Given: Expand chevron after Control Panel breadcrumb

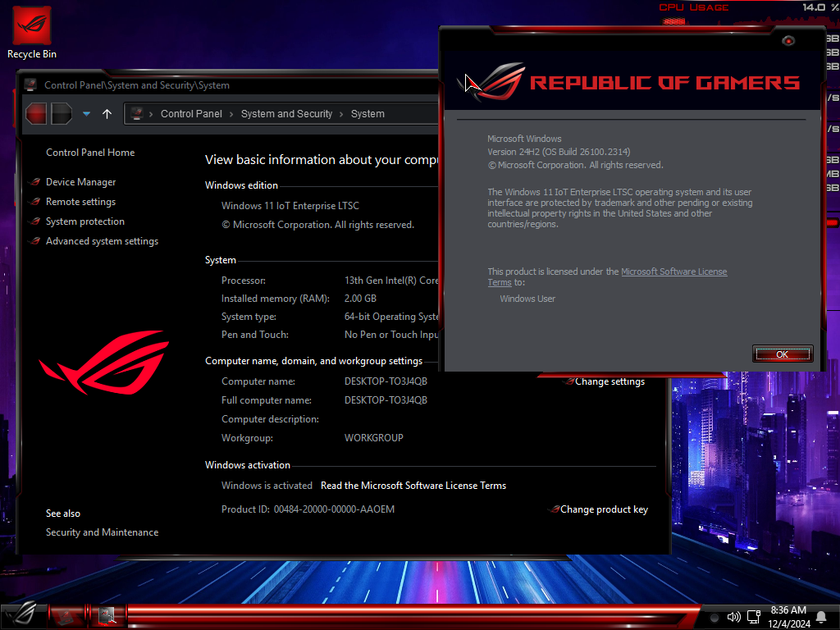Looking at the screenshot, I should click(231, 114).
